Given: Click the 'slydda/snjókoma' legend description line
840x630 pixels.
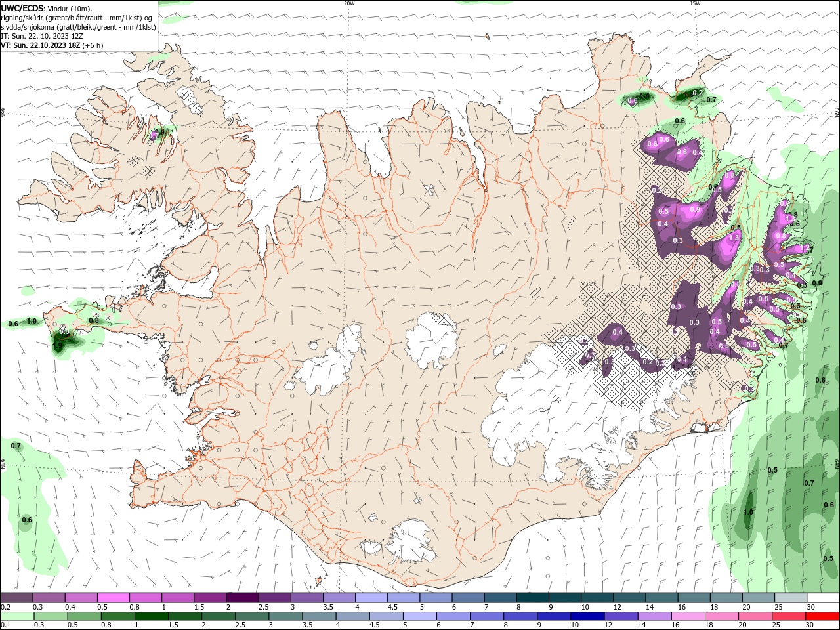Looking at the screenshot, I should pyautogui.click(x=78, y=27).
